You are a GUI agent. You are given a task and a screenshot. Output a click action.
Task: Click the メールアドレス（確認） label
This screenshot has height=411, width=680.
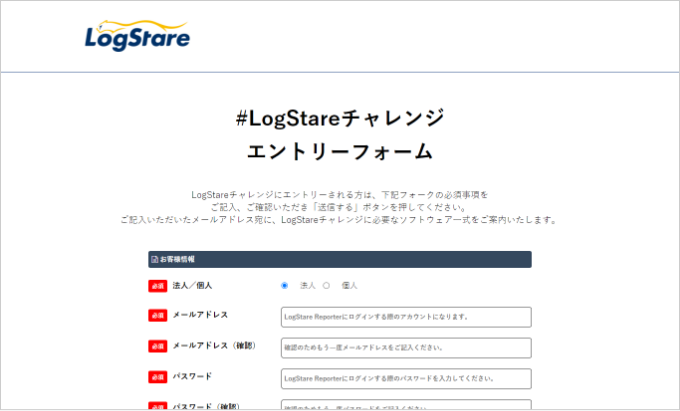[x=214, y=346]
